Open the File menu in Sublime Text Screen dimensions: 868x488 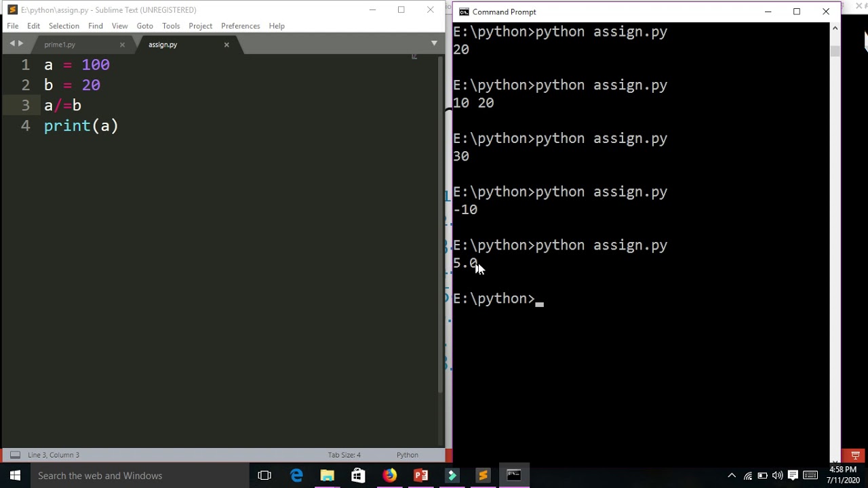click(x=13, y=26)
